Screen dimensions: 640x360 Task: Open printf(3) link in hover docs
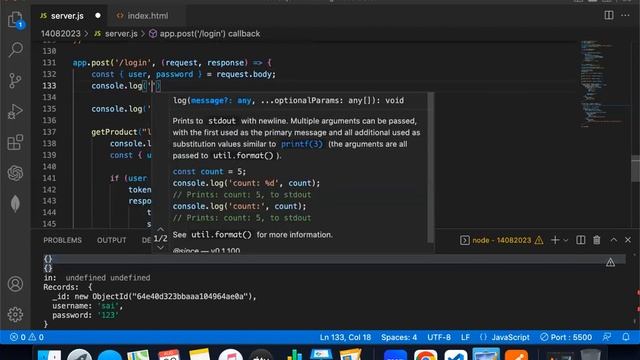tap(302, 144)
